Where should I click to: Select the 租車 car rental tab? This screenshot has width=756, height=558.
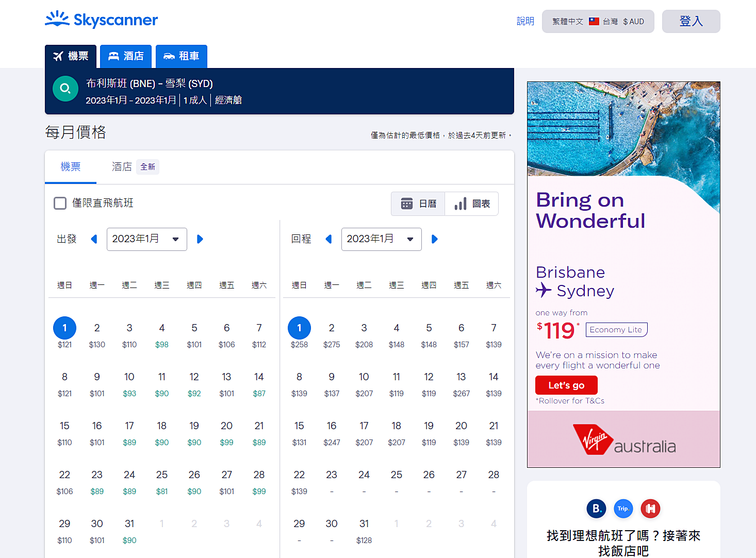point(182,56)
